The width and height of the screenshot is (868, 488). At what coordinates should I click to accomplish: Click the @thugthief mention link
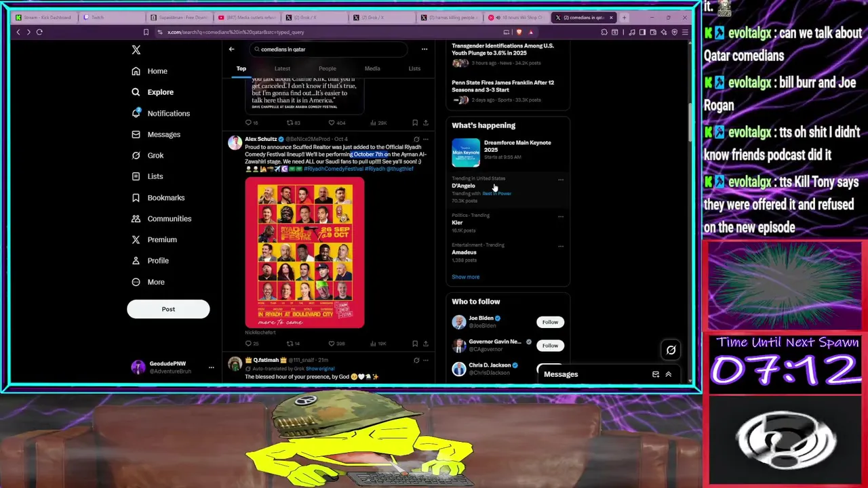coord(400,169)
